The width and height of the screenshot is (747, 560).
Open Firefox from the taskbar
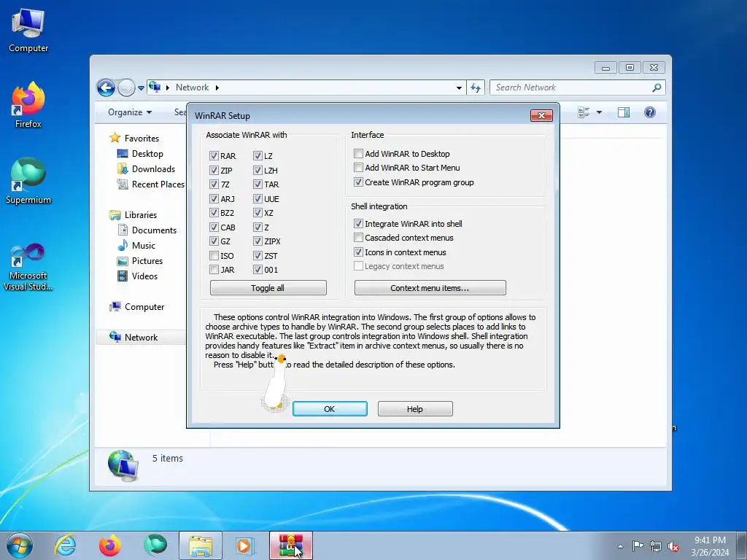[x=110, y=545]
